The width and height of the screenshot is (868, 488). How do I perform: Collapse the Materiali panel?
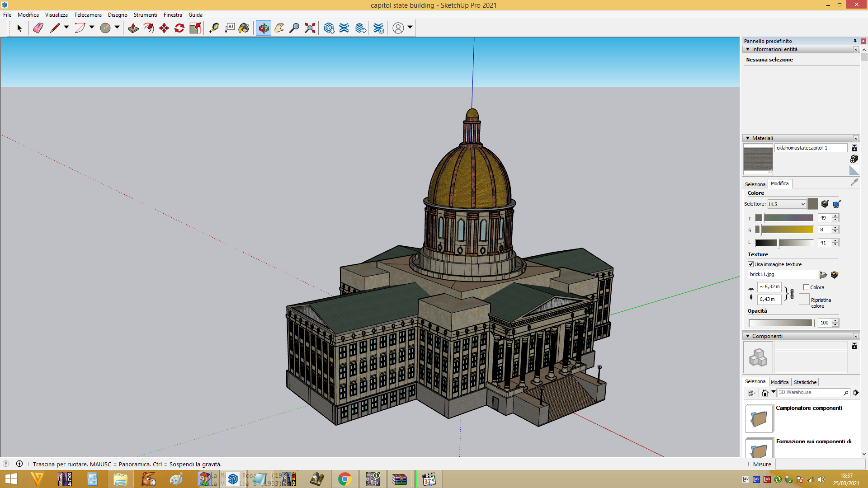748,138
